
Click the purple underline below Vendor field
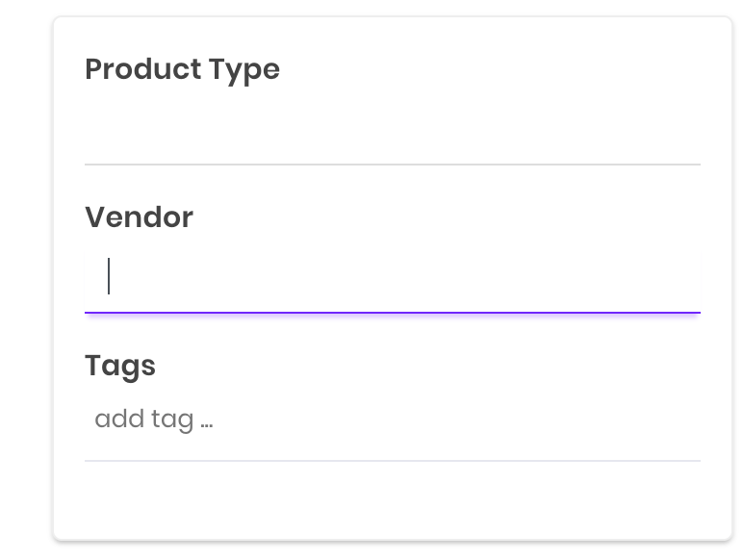coord(392,312)
